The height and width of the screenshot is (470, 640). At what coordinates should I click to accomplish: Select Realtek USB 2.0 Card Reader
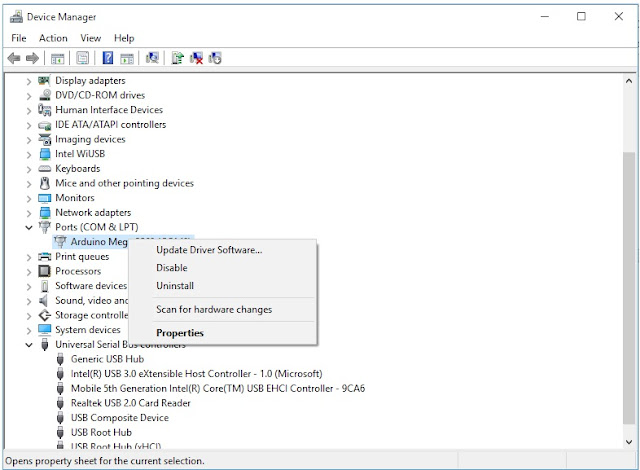pyautogui.click(x=131, y=403)
